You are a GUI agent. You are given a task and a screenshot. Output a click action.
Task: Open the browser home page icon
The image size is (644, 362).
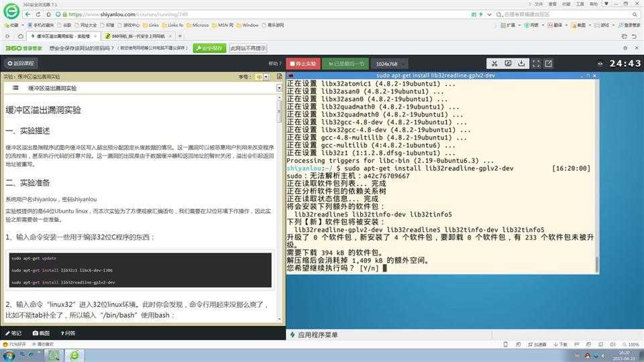tap(48, 14)
